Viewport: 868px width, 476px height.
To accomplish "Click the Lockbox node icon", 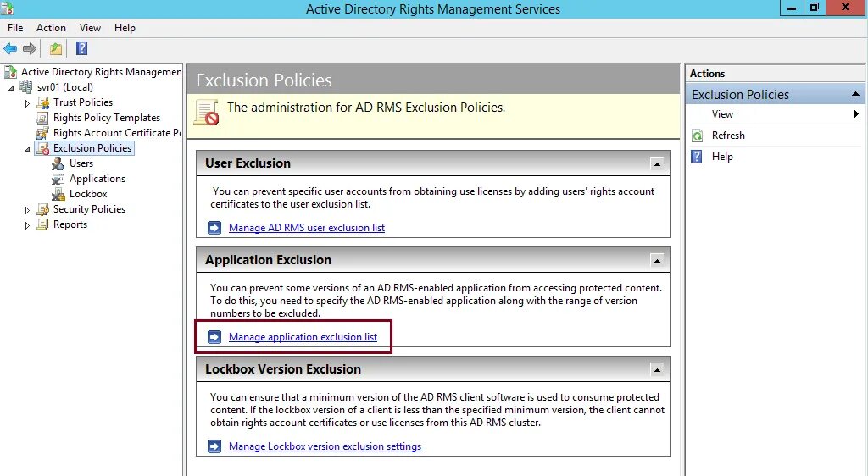I will (58, 194).
